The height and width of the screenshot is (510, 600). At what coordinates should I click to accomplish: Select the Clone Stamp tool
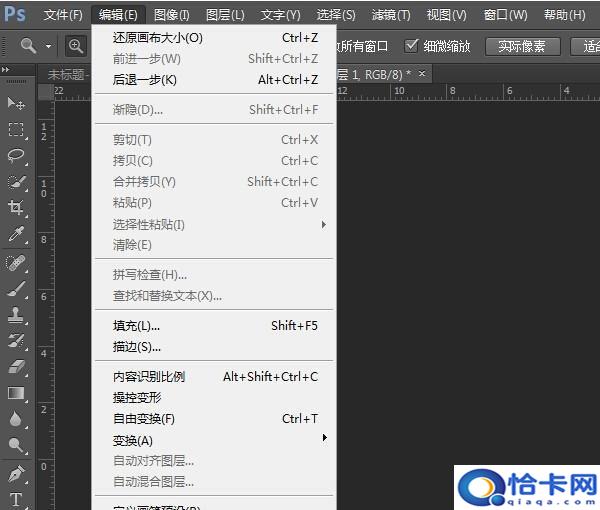(x=16, y=315)
